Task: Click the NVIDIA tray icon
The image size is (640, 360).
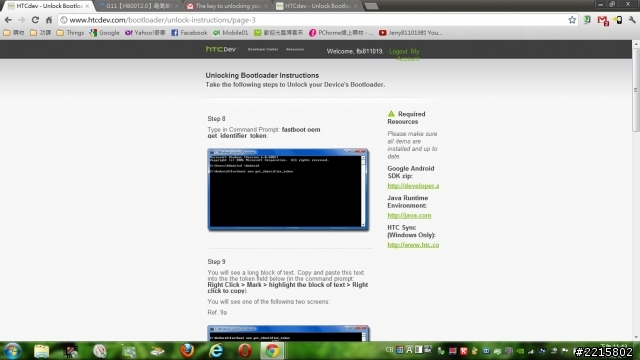Action: pyautogui.click(x=520, y=351)
